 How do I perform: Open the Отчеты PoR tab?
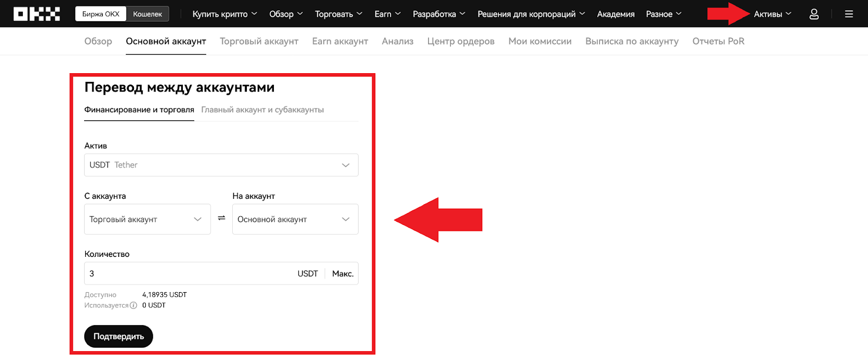718,41
